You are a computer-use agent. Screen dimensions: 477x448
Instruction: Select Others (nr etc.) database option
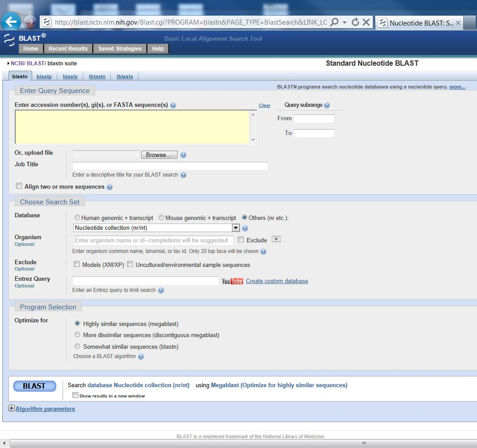[x=244, y=218]
